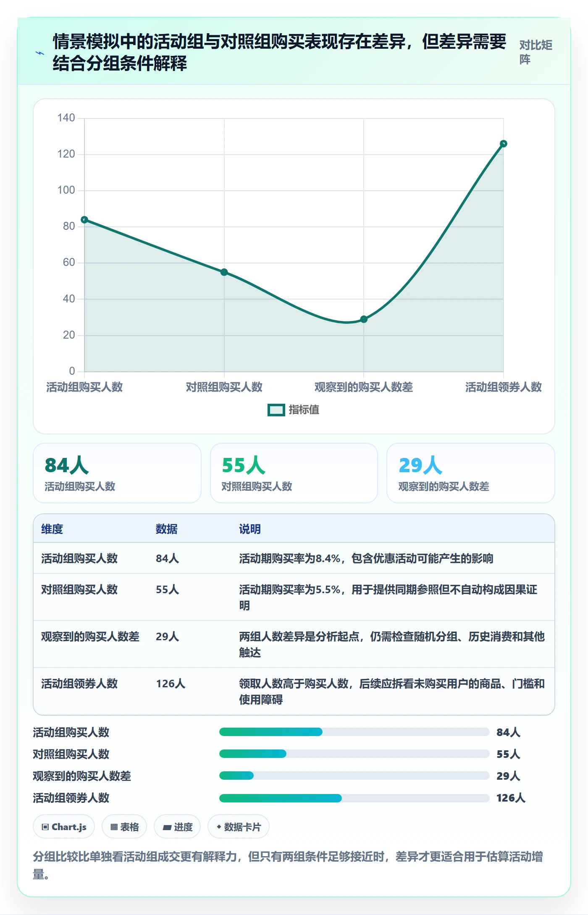Click the x-axis label 对照组购买人数
588x915 pixels.
[x=224, y=387]
